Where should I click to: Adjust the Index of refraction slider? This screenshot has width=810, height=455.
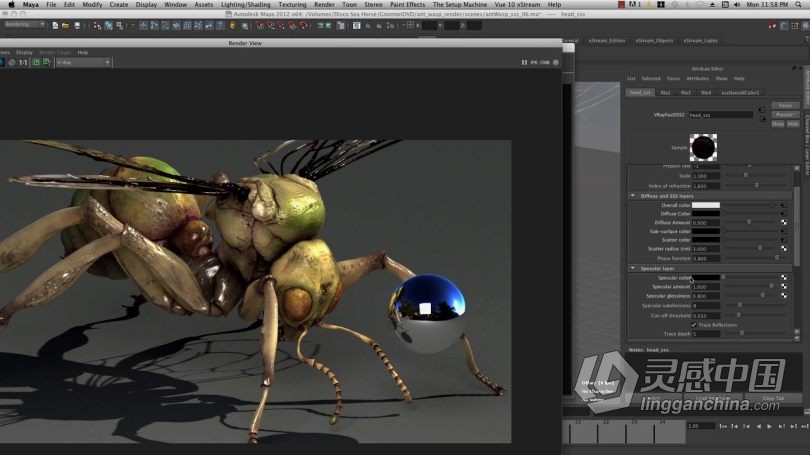(x=756, y=185)
